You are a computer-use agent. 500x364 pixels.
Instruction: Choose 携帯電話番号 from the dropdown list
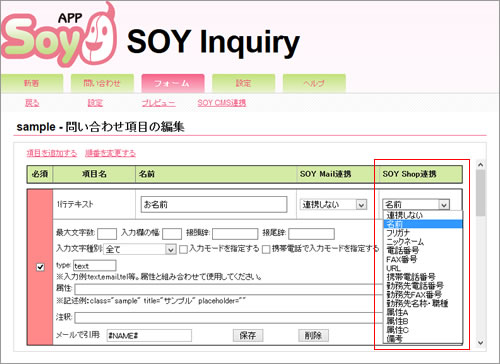coord(423,277)
